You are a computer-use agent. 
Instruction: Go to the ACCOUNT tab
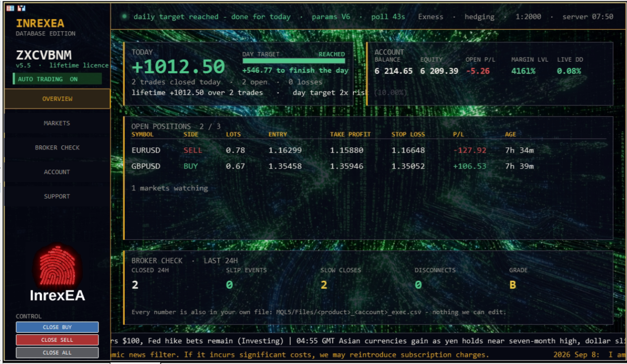pos(57,172)
